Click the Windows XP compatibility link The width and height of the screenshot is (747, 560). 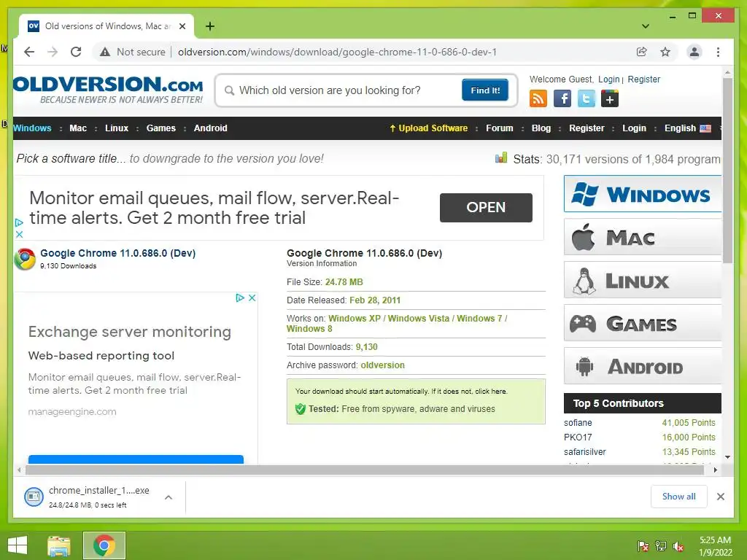point(355,318)
